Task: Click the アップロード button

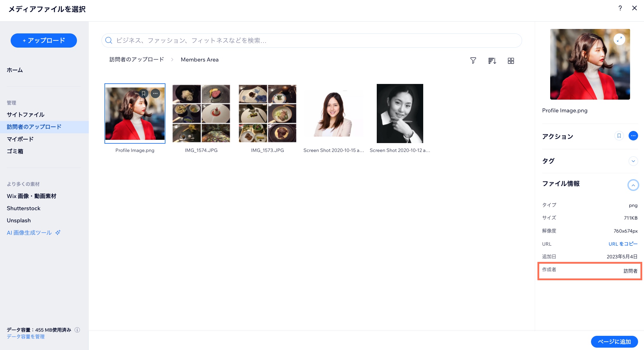Action: [x=44, y=40]
